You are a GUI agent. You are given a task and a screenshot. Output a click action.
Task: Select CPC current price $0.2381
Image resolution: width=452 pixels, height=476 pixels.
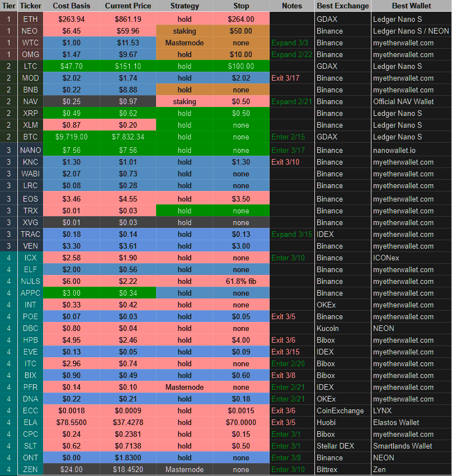click(128, 434)
